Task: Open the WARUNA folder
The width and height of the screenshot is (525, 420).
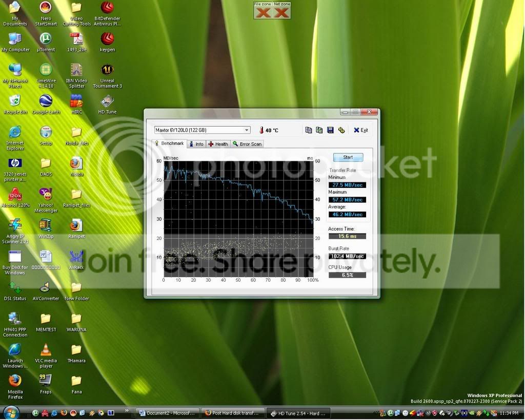Action: (77, 322)
